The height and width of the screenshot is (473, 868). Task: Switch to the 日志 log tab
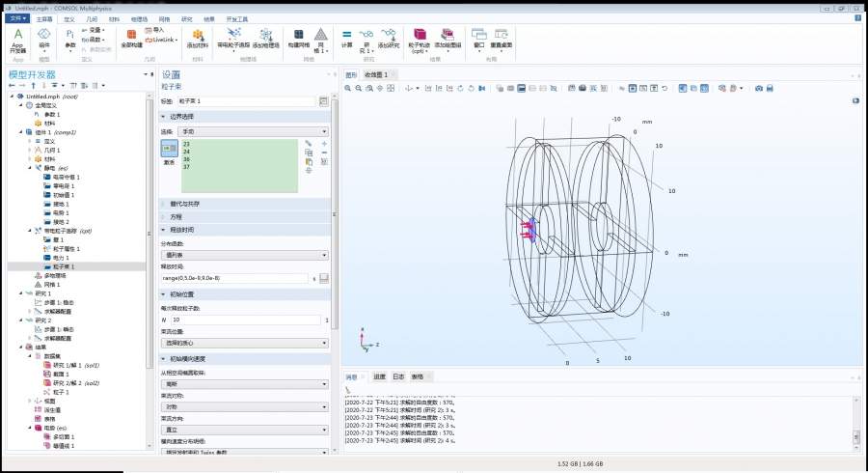[x=397, y=376]
